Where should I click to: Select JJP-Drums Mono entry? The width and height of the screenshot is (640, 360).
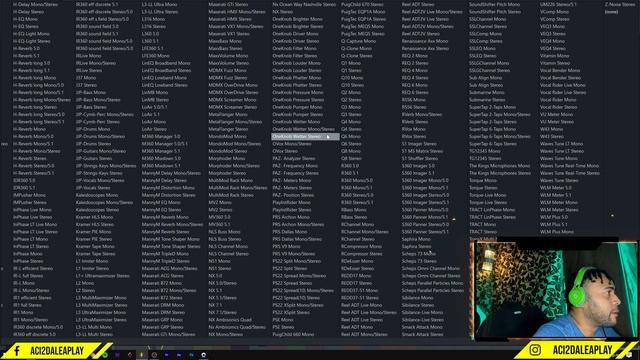pyautogui.click(x=92, y=129)
